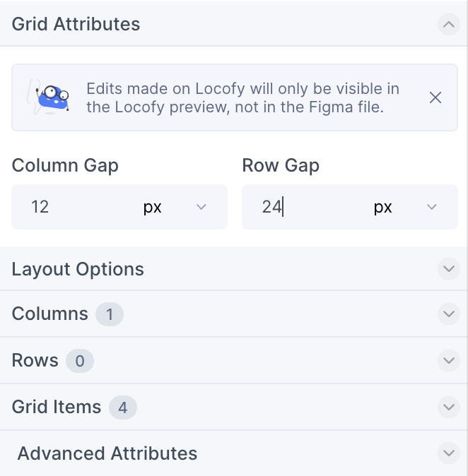This screenshot has height=476, width=468.
Task: Expand the Grid Items section chevron
Action: point(448,407)
